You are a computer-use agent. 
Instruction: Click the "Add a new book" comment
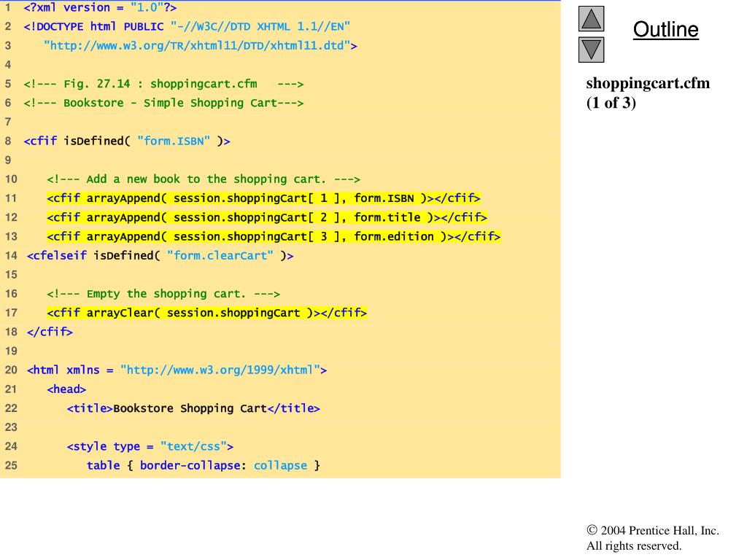click(204, 179)
